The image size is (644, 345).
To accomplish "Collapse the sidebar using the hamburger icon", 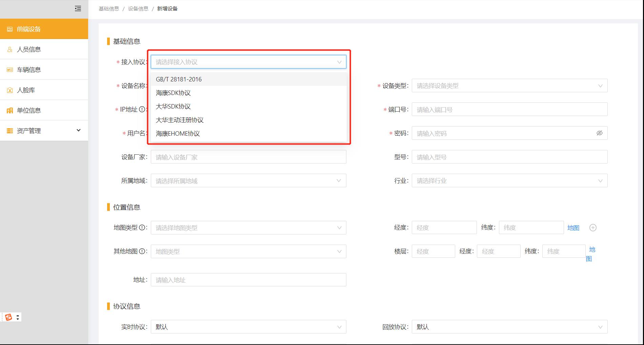I will click(x=78, y=9).
